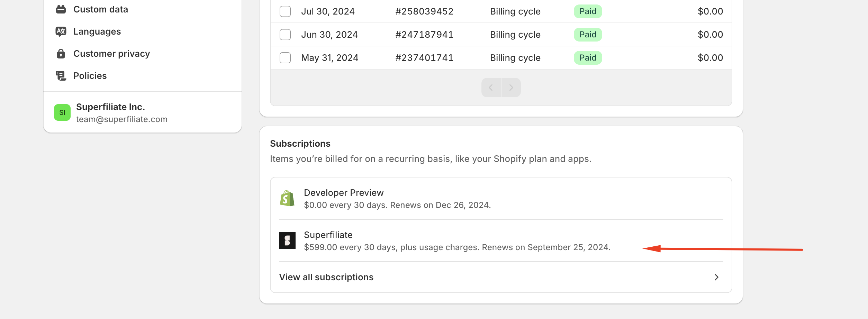Image resolution: width=868 pixels, height=319 pixels.
Task: Click Billing cycle in the Jun 30 row
Action: click(515, 35)
